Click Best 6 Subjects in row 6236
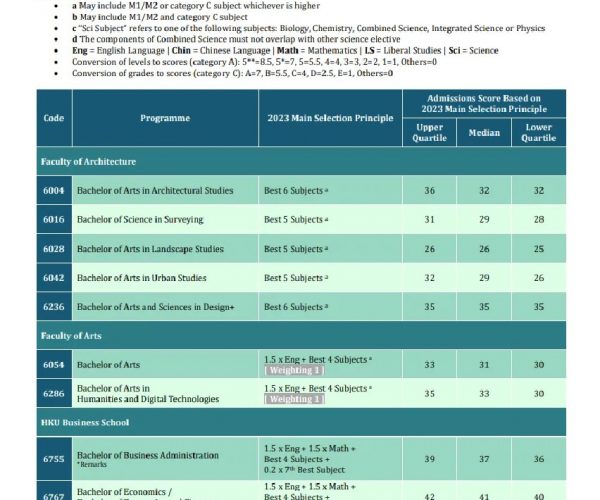 click(x=296, y=307)
